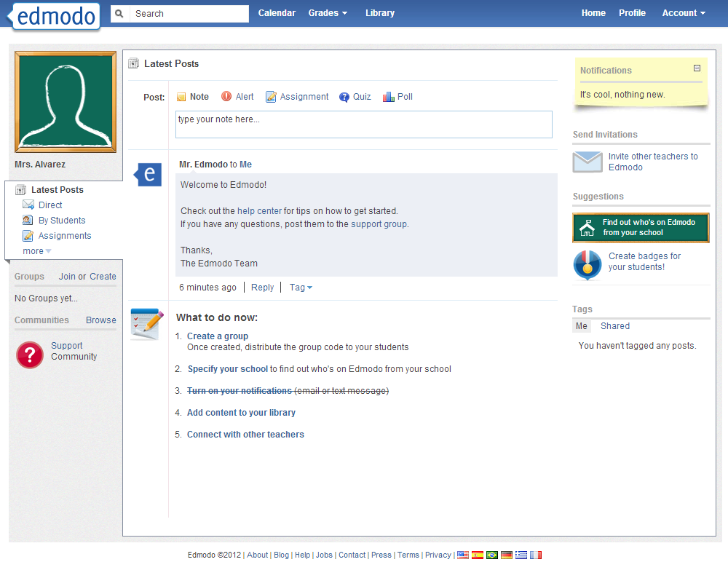The height and width of the screenshot is (562, 728).
Task: Open Direct messages via the envelope icon
Action: tap(29, 205)
